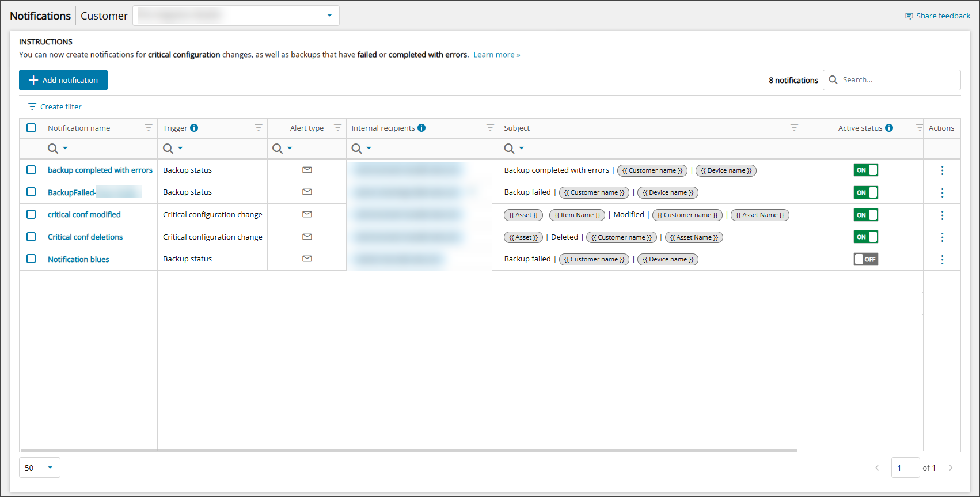Image resolution: width=980 pixels, height=497 pixels.
Task: Open the Customer selector dropdown
Action: click(x=236, y=16)
